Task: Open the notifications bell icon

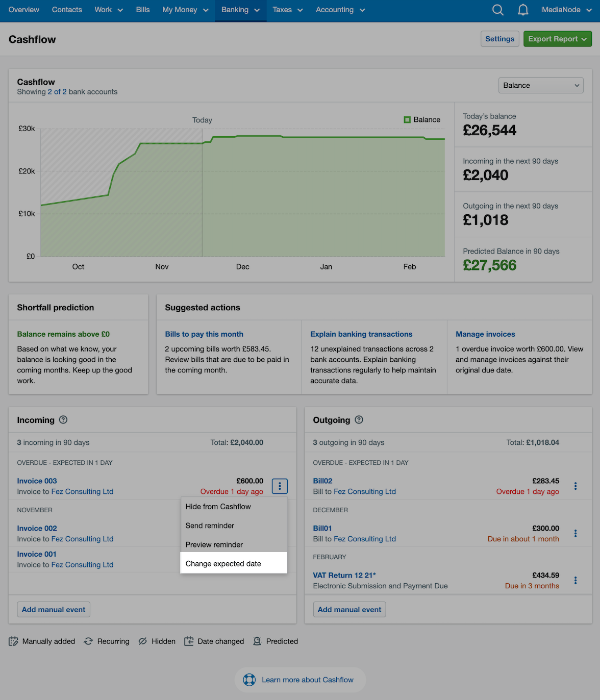Action: pyautogui.click(x=523, y=10)
